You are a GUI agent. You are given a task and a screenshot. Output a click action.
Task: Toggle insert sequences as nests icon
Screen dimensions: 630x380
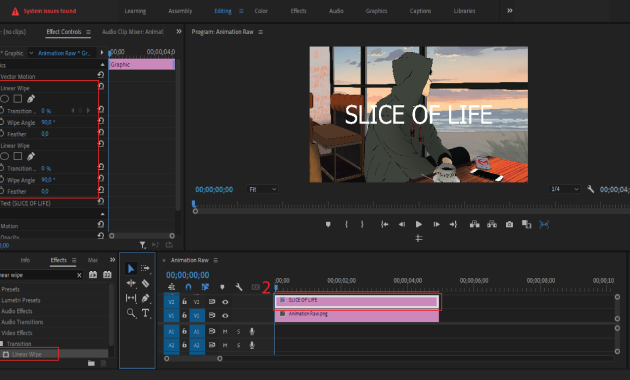(172, 287)
